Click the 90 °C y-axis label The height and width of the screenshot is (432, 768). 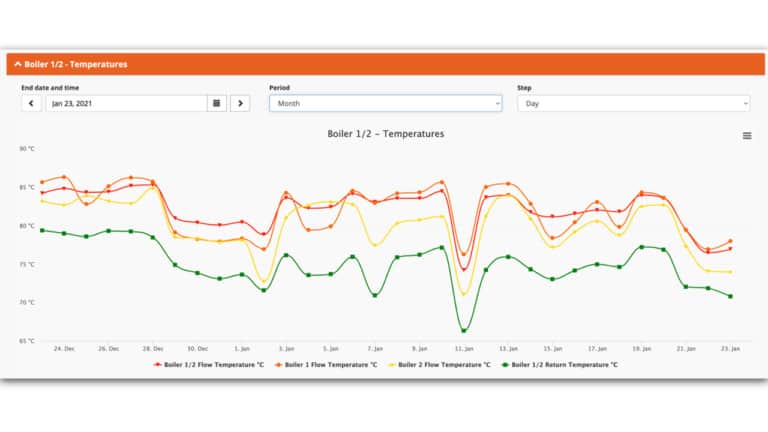pyautogui.click(x=27, y=149)
